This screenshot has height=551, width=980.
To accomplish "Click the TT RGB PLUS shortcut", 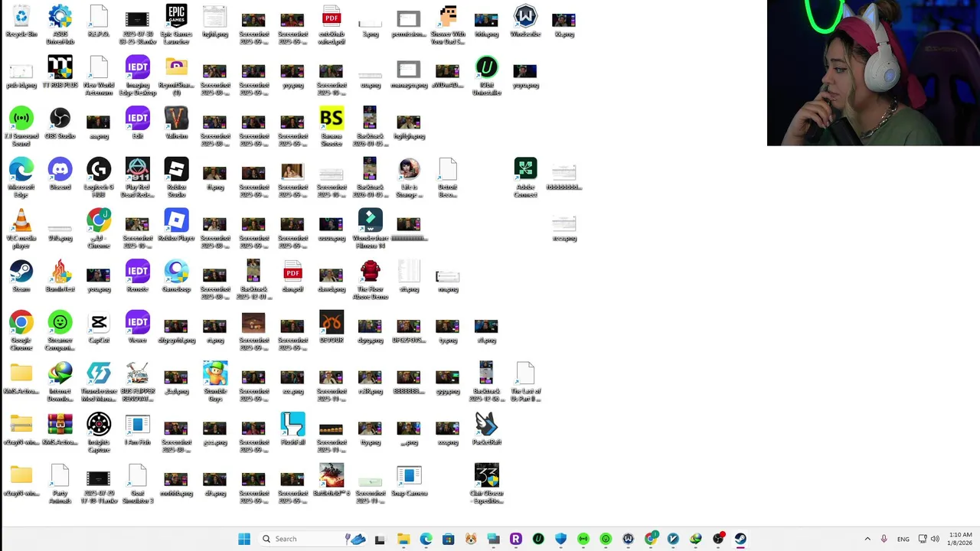I will (x=60, y=73).
